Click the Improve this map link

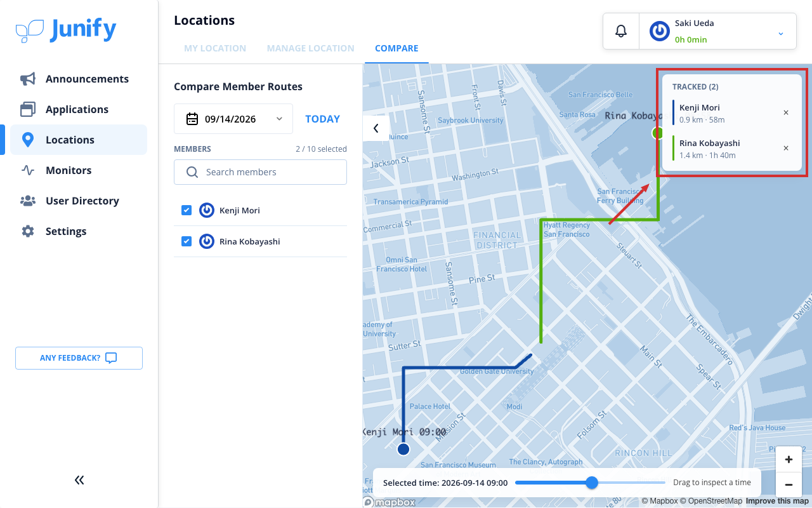pyautogui.click(x=777, y=501)
